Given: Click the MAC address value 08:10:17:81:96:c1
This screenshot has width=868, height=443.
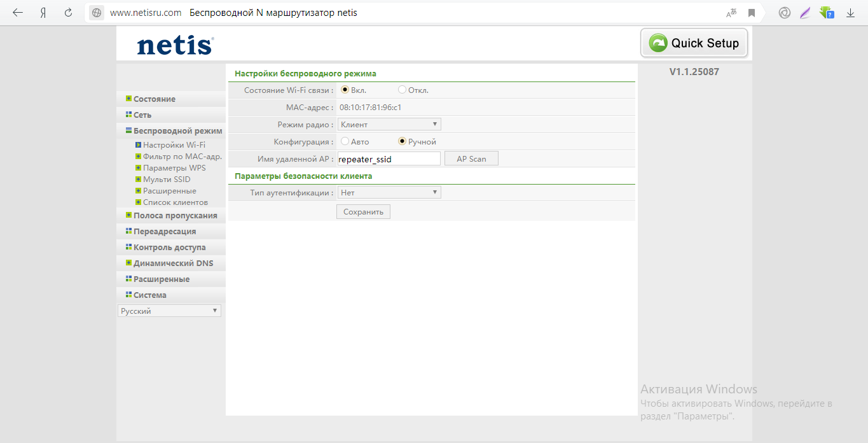Looking at the screenshot, I should (370, 107).
